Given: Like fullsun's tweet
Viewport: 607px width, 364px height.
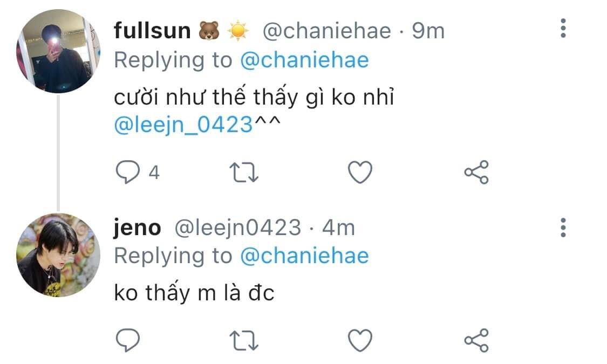Looking at the screenshot, I should pyautogui.click(x=359, y=173).
